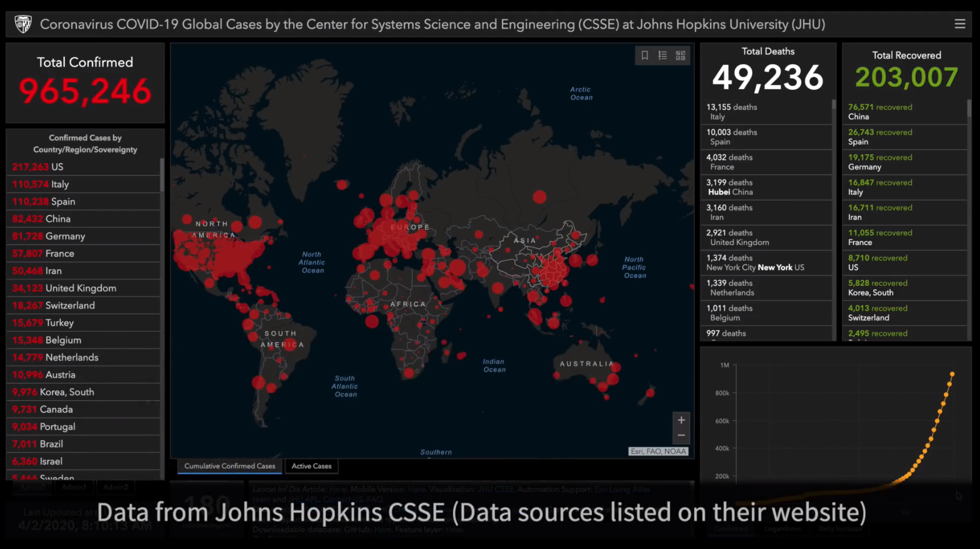This screenshot has height=549, width=980.
Task: Select Portugal in confirmed cases list
Action: pyautogui.click(x=83, y=427)
